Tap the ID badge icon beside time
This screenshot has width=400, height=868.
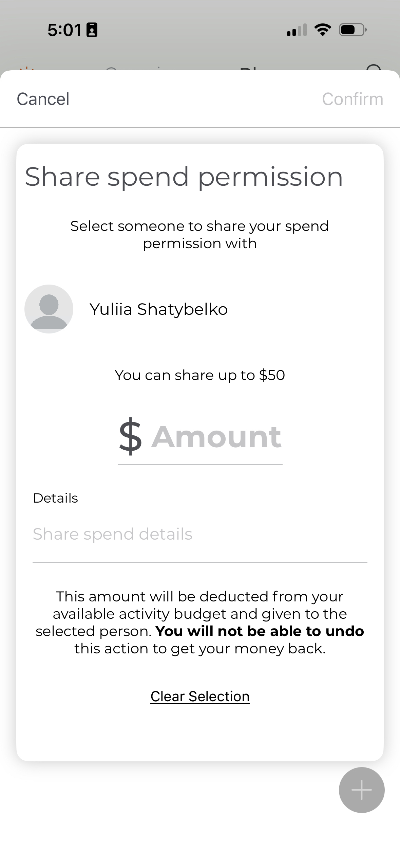point(92,30)
